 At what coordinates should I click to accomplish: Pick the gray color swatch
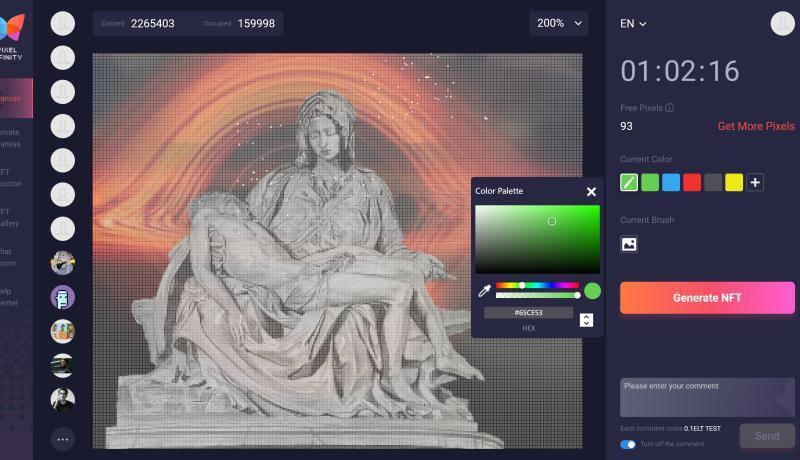tap(713, 183)
